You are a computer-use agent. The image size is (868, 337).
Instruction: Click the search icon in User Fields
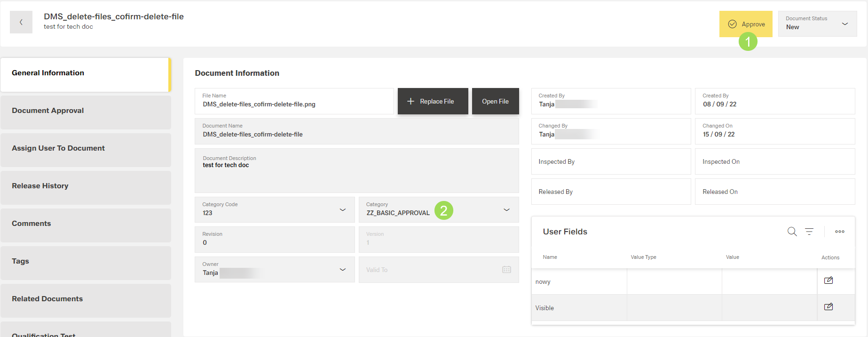coord(792,232)
